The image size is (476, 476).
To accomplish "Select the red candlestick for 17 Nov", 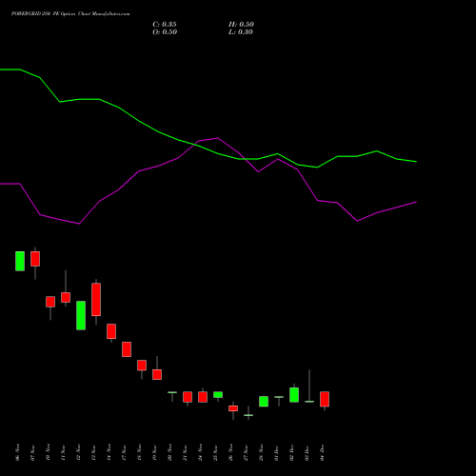I will click(127, 349).
